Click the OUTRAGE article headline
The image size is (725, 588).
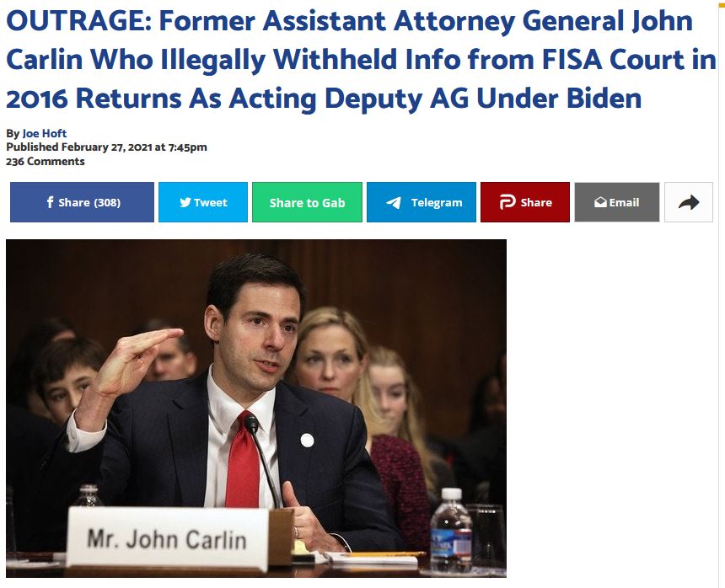pos(361,60)
